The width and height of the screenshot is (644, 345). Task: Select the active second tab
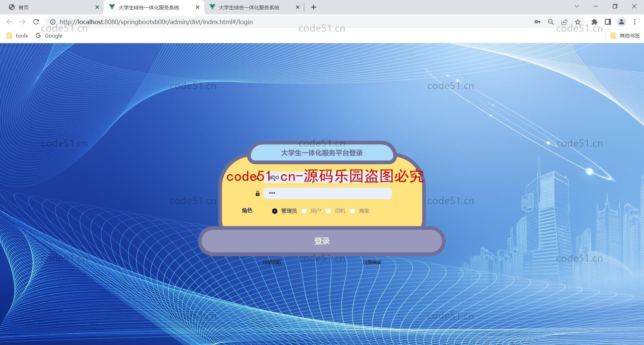[154, 7]
